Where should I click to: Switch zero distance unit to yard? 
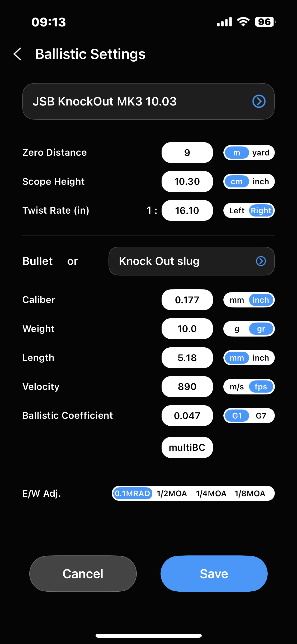261,153
